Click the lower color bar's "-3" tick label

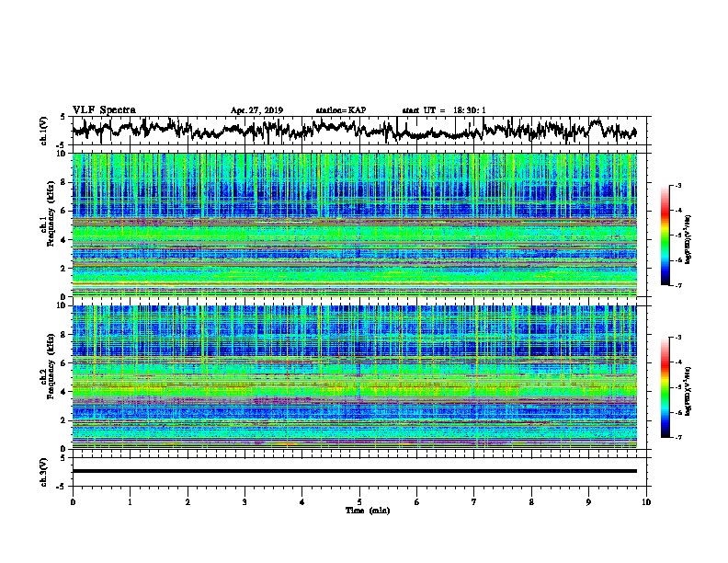[678, 338]
